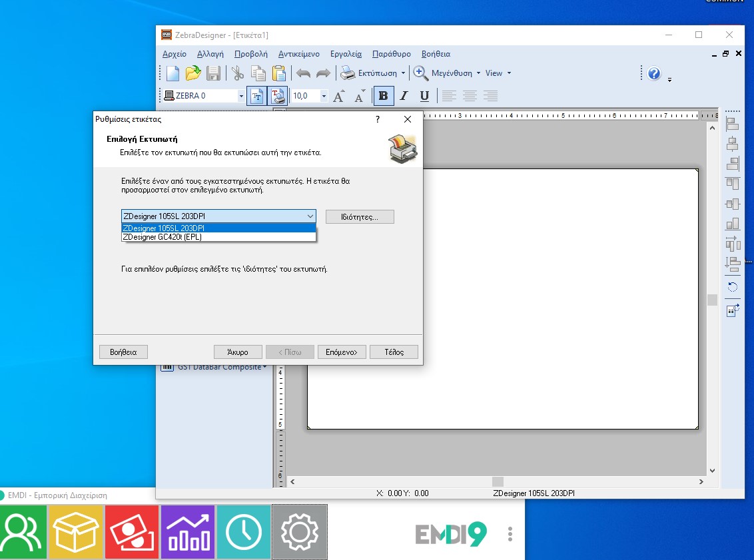The height and width of the screenshot is (560, 754).
Task: Click the canvas horizontal scrollbar thumb
Action: (x=498, y=481)
